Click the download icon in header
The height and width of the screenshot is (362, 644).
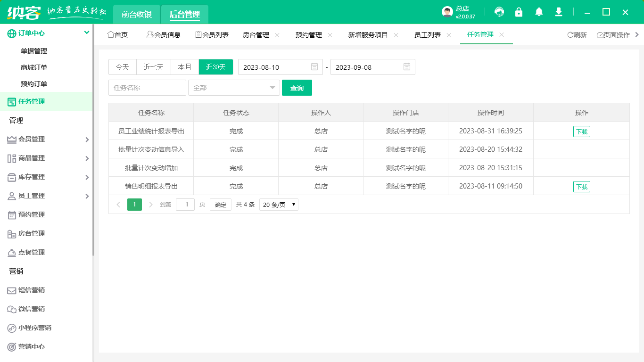click(x=559, y=12)
